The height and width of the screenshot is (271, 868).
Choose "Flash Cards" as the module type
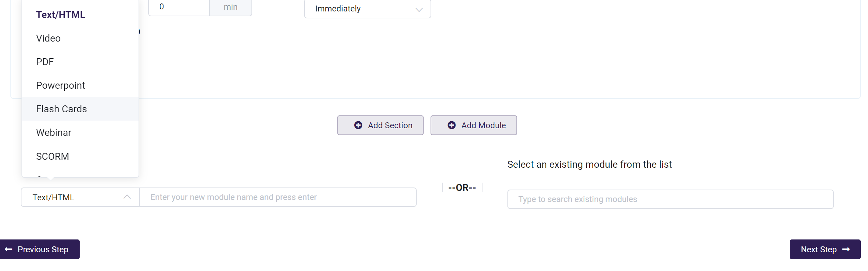tap(61, 109)
